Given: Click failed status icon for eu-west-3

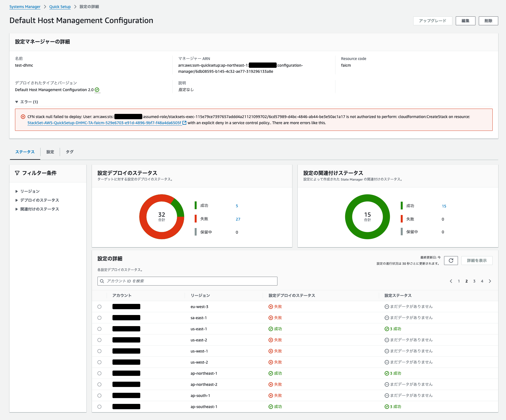Looking at the screenshot, I should pyautogui.click(x=271, y=307).
